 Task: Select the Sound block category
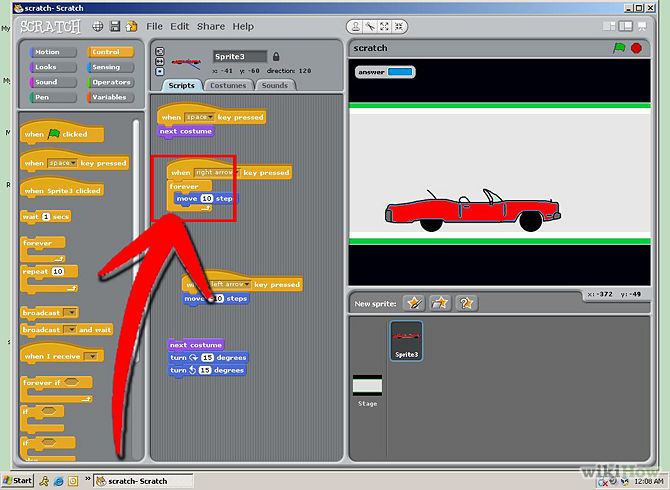53,82
